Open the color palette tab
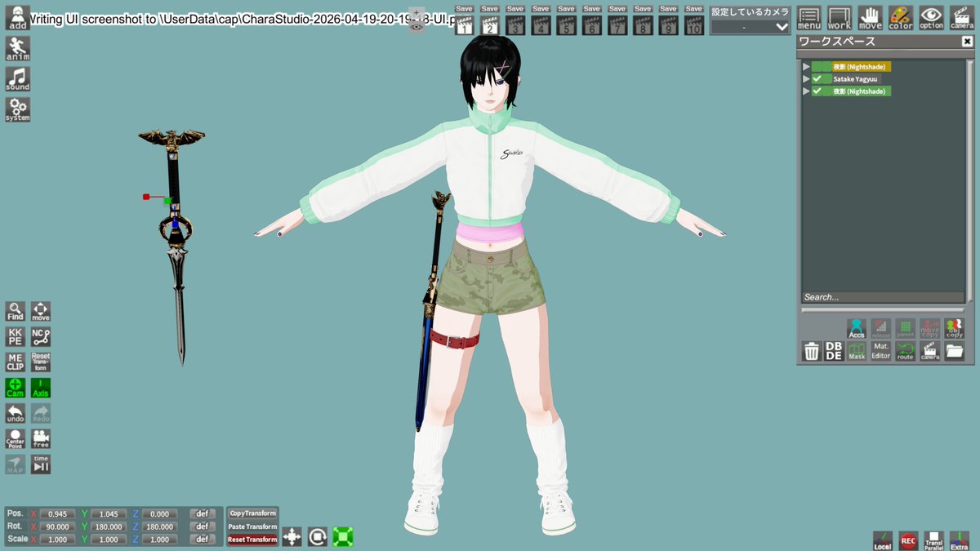 coord(901,18)
